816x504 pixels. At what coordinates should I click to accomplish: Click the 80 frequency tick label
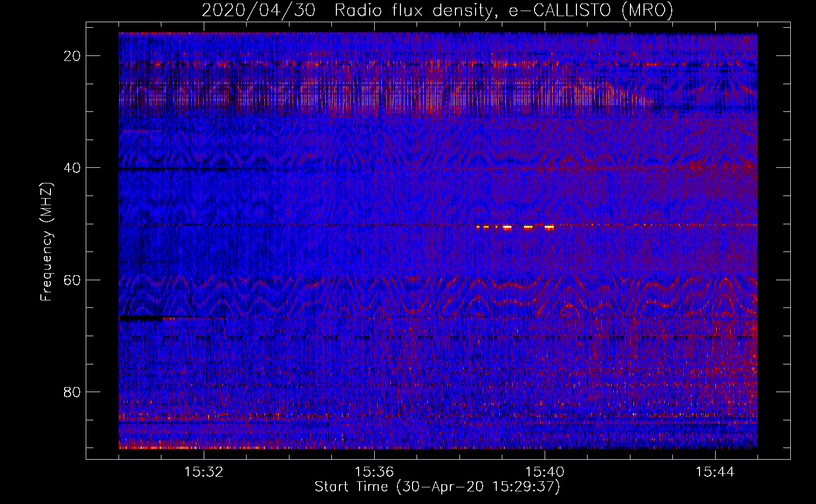click(72, 392)
